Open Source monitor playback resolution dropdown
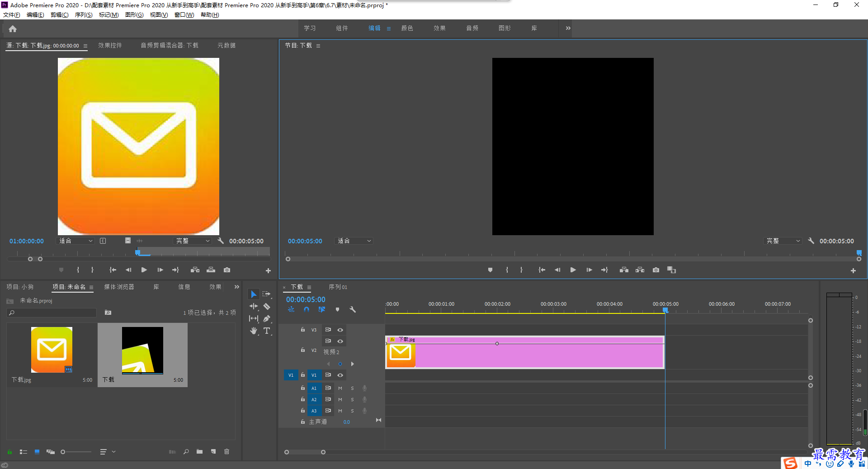Screen dimensions: 868x469 tap(193, 241)
